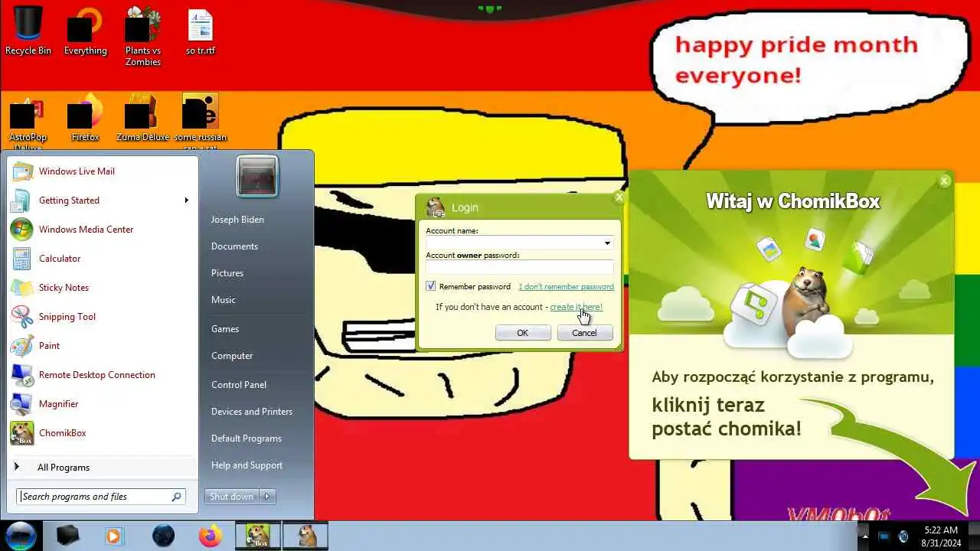The height and width of the screenshot is (551, 980).
Task: Open Games from Start menu
Action: tap(225, 329)
